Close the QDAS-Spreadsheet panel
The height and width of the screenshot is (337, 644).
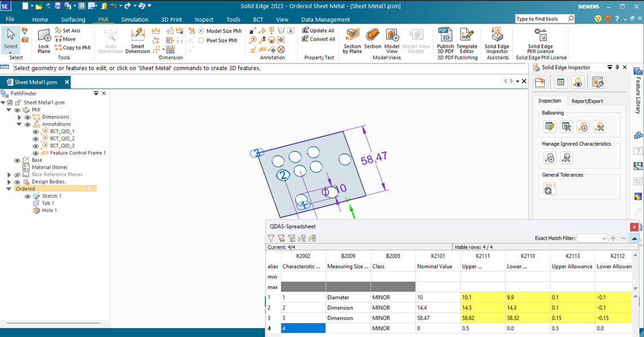[x=634, y=227]
